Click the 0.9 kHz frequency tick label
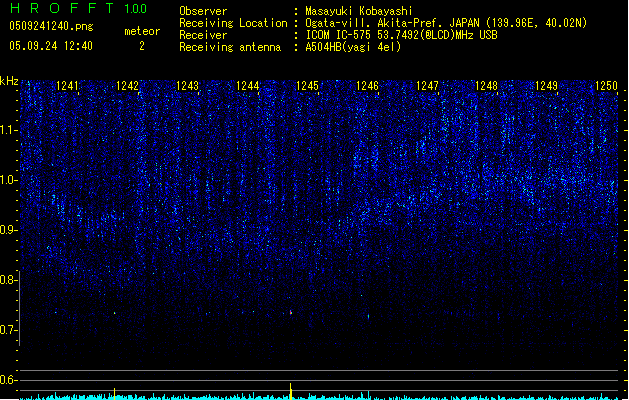The height and width of the screenshot is (400, 629). (x=8, y=230)
